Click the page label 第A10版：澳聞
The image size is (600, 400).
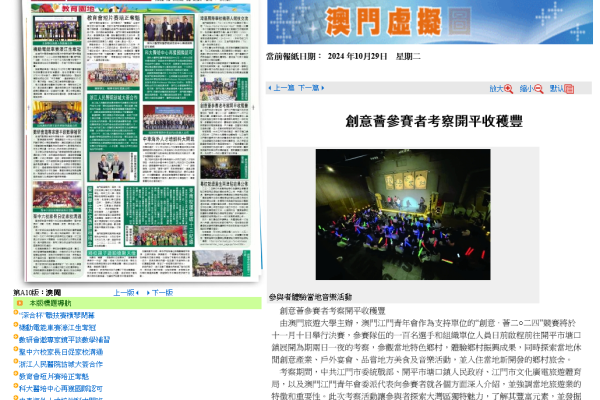(x=37, y=293)
